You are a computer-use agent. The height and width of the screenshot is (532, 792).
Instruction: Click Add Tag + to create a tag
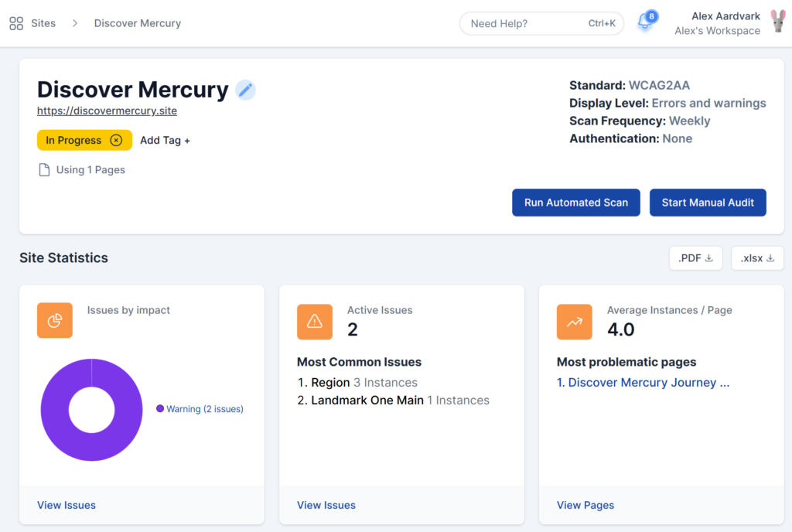[x=165, y=140]
